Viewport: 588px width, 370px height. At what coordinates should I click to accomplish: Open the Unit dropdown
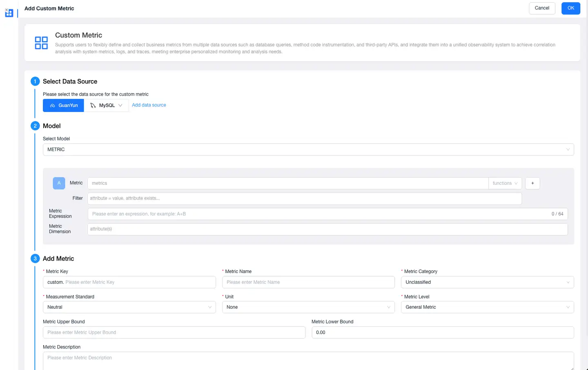click(x=308, y=307)
